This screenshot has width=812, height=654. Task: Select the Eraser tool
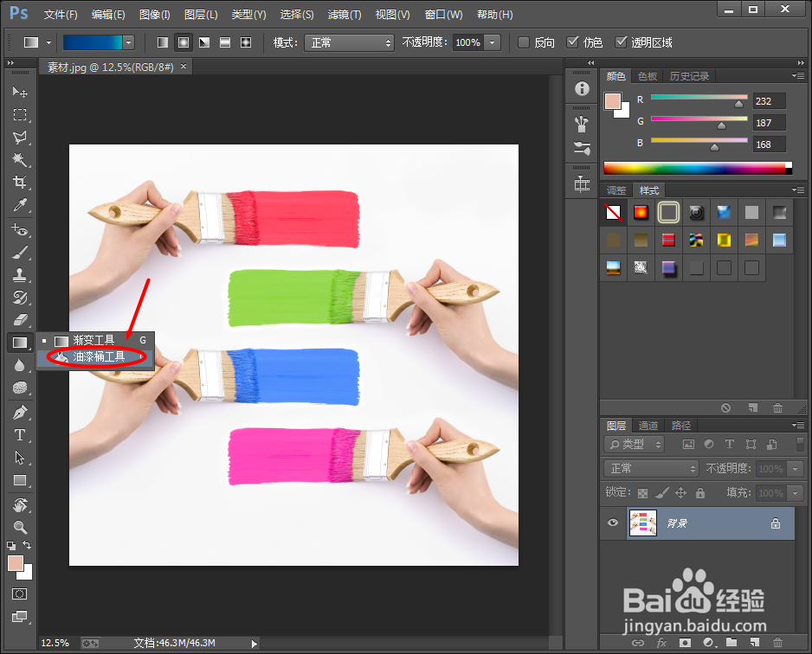[x=20, y=320]
